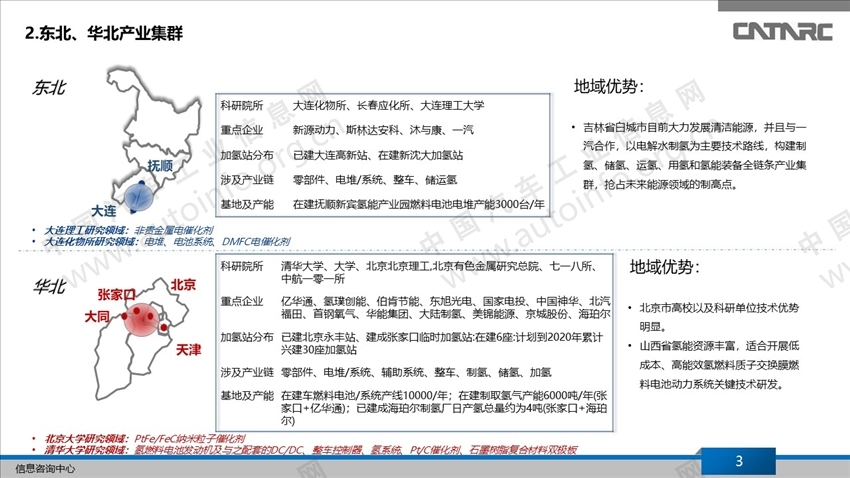Select the 科研院所 row in Northeast table
This screenshot has width=850, height=478.
383,105
